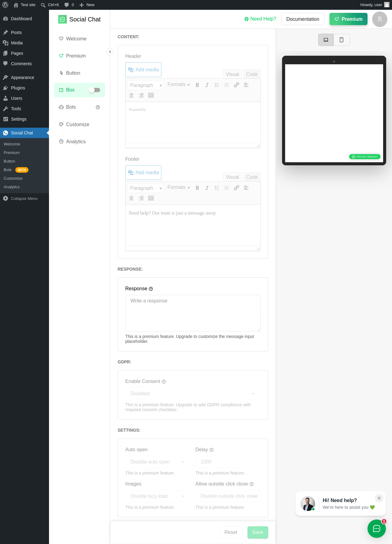The image size is (392, 544).
Task: Click align left icon in Footer editor
Action: (x=246, y=188)
